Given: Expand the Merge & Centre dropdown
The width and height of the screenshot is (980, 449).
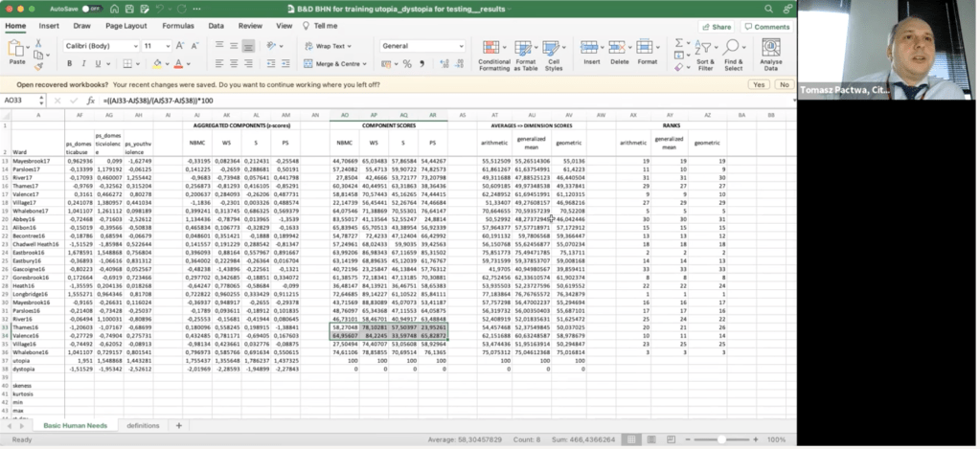Looking at the screenshot, I should (x=366, y=64).
